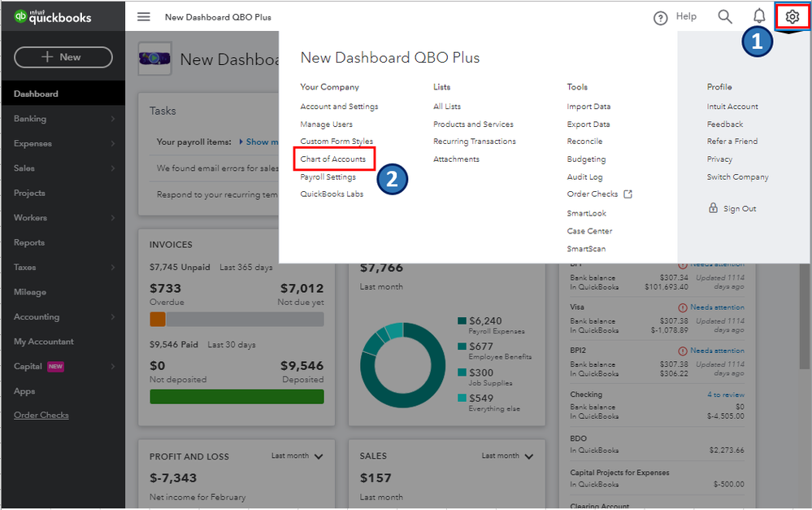This screenshot has height=510, width=812.
Task: Click the green Deposited invoice bar
Action: click(237, 397)
